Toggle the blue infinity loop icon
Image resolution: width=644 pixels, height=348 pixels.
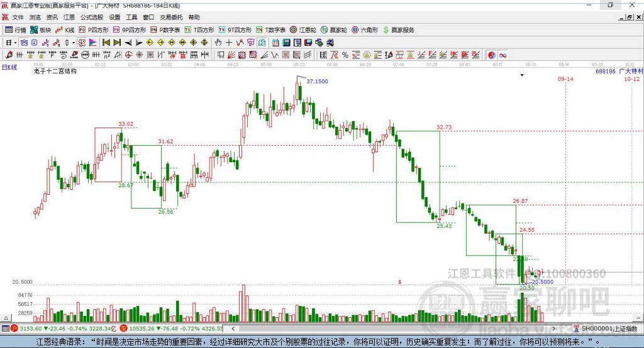pyautogui.click(x=502, y=55)
